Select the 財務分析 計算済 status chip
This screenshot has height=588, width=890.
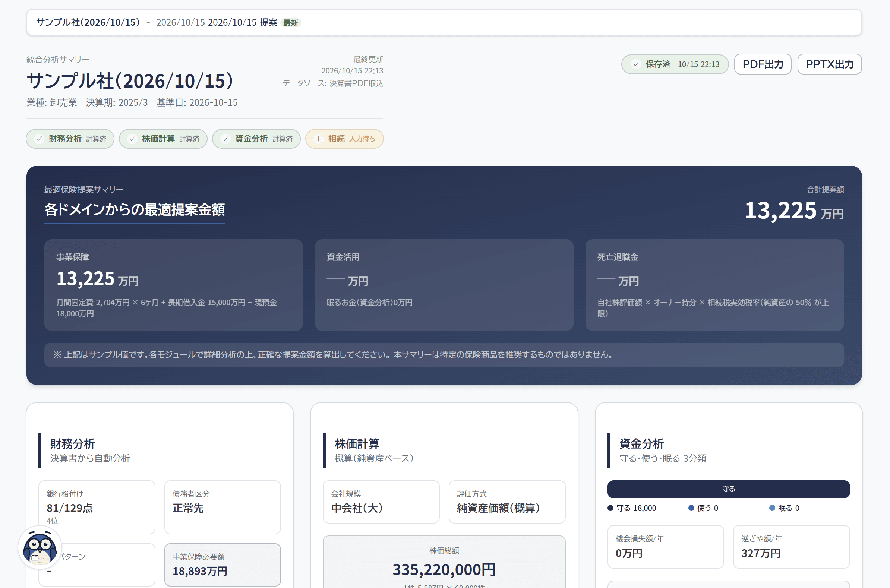(x=70, y=139)
